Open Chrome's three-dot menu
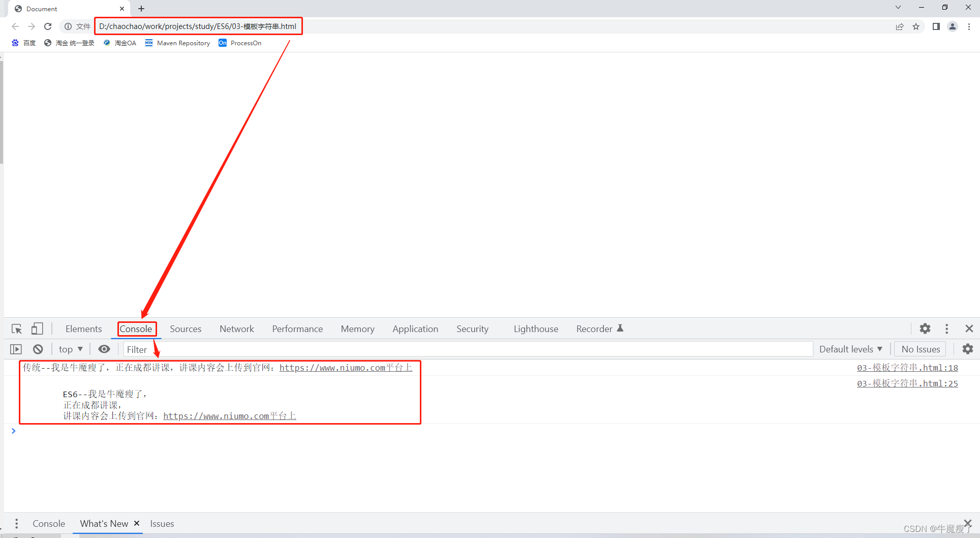The height and width of the screenshot is (538, 980). point(969,26)
